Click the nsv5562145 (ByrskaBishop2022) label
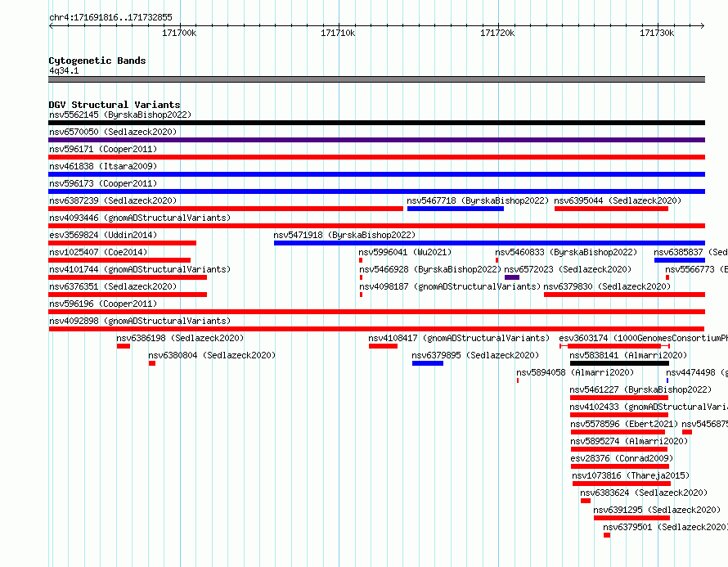 pyautogui.click(x=120, y=115)
